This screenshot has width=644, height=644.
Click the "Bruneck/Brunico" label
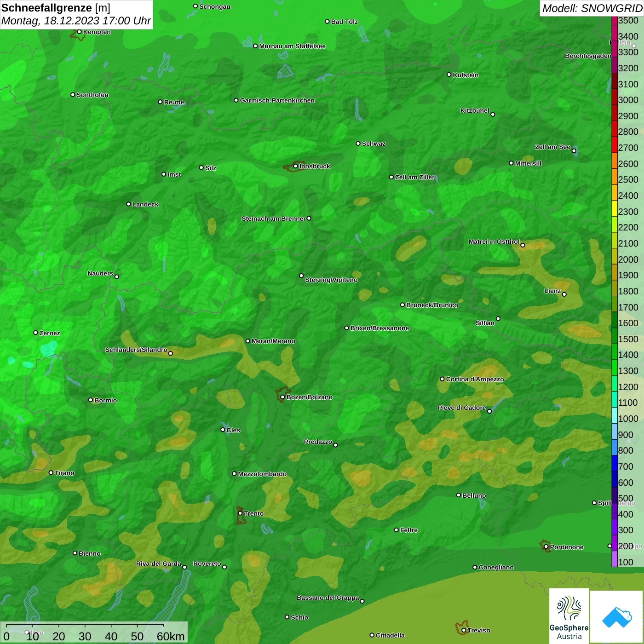click(x=432, y=305)
